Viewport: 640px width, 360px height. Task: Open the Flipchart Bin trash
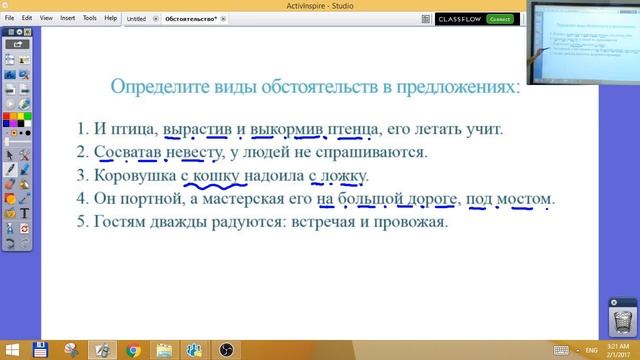click(x=622, y=322)
